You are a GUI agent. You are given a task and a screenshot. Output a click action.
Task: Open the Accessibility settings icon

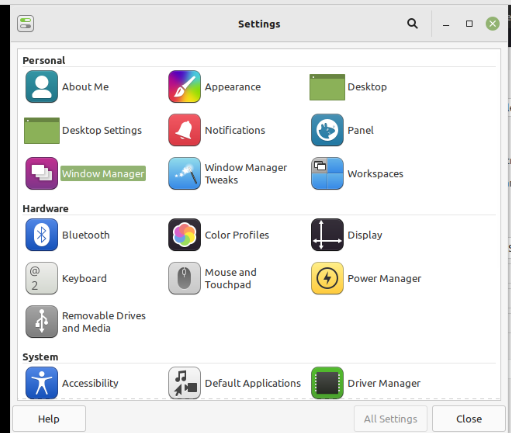tap(42, 383)
